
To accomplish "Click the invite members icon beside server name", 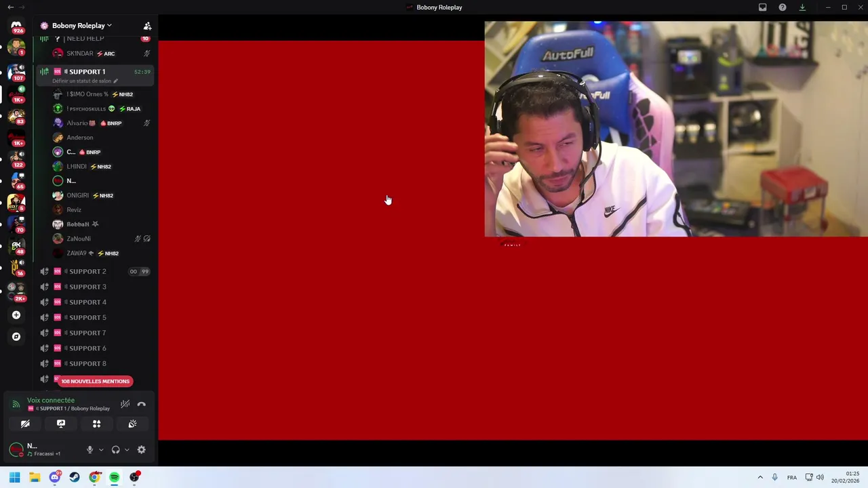I will (x=147, y=26).
